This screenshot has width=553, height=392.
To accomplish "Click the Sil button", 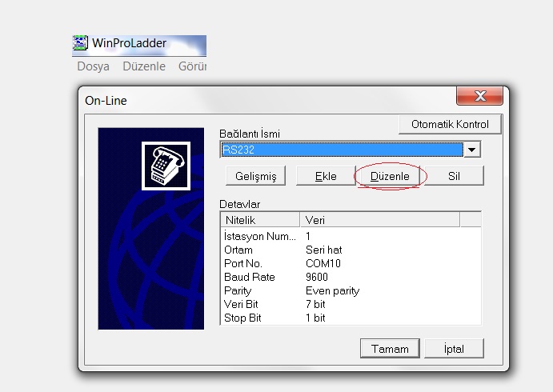I will [x=454, y=176].
